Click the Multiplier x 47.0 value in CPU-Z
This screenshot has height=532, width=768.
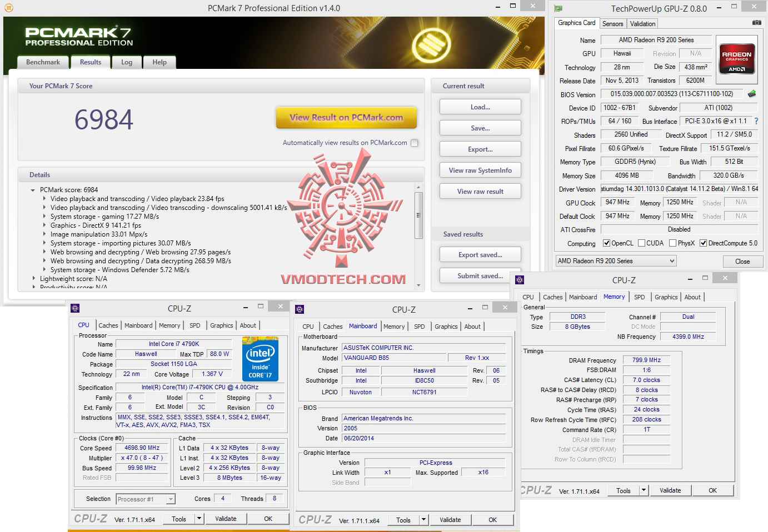click(x=142, y=458)
